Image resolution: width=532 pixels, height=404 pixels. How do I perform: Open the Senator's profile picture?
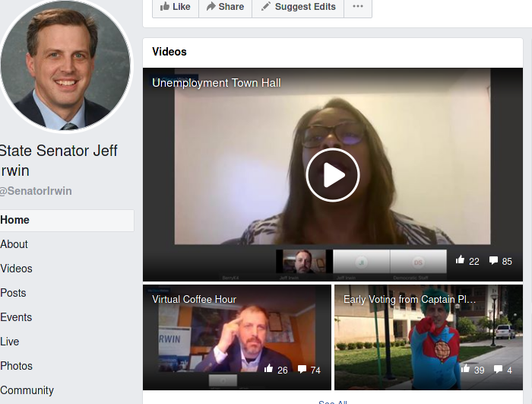[x=66, y=65]
